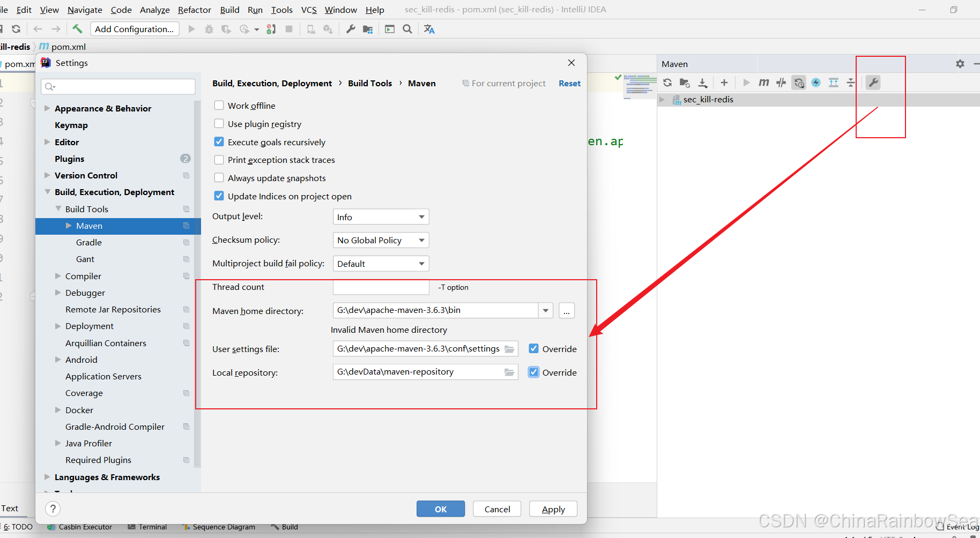Open Multiproject build fail policy dropdown
The image size is (980, 538).
tap(381, 264)
